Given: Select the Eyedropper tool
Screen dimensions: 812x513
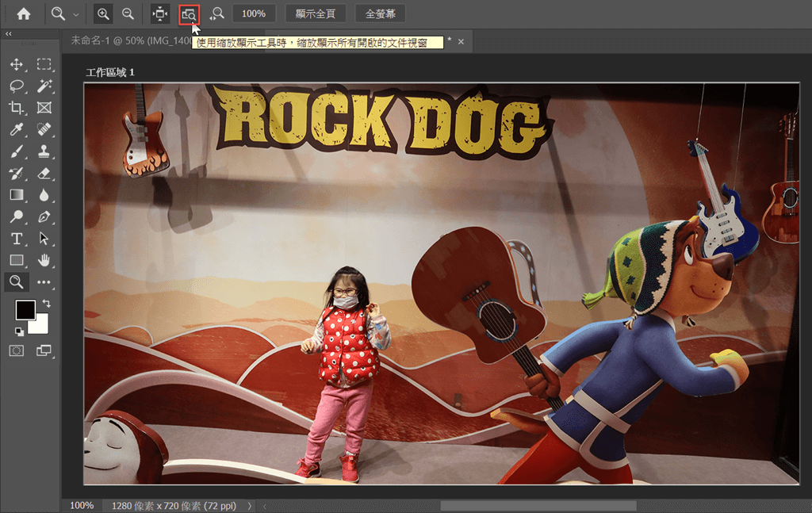Looking at the screenshot, I should point(17,129).
